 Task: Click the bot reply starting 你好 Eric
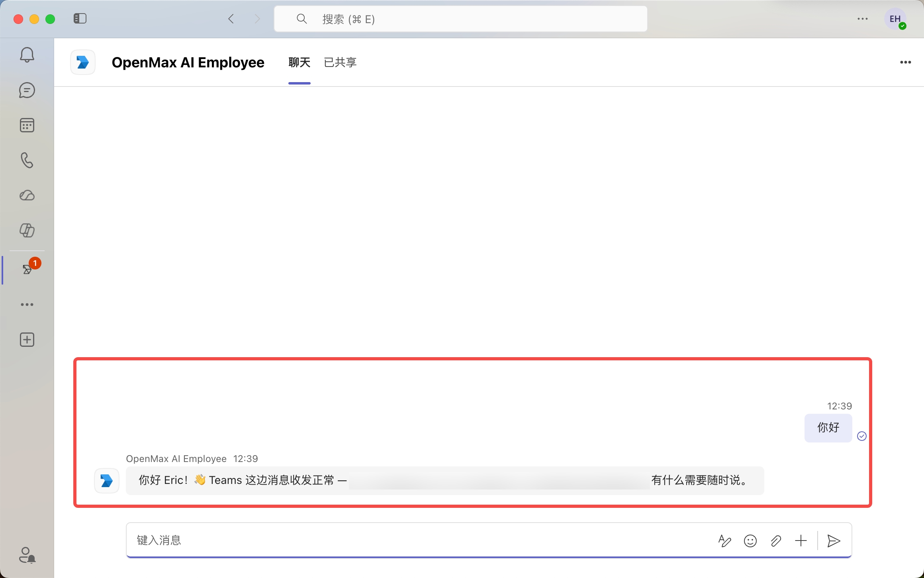[445, 480]
